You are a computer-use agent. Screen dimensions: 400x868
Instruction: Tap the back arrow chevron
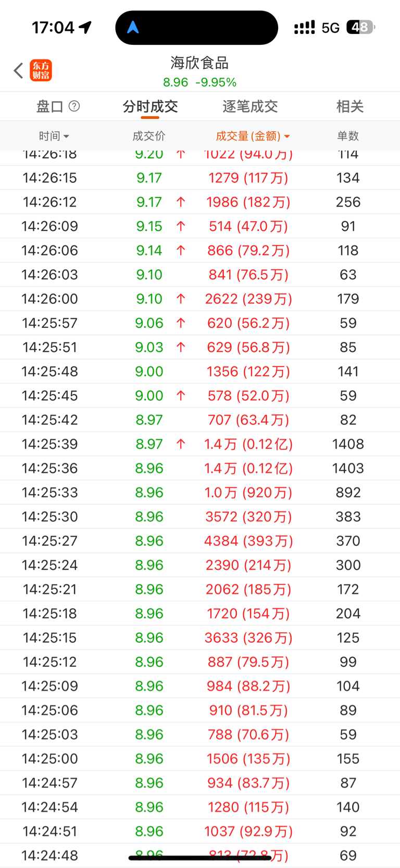click(18, 70)
